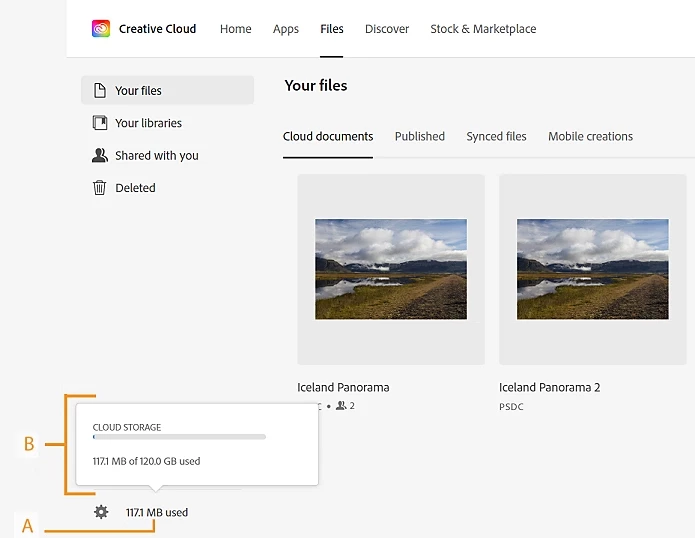The height and width of the screenshot is (538, 695).
Task: Click the Shared with you people icon
Action: pyautogui.click(x=100, y=155)
